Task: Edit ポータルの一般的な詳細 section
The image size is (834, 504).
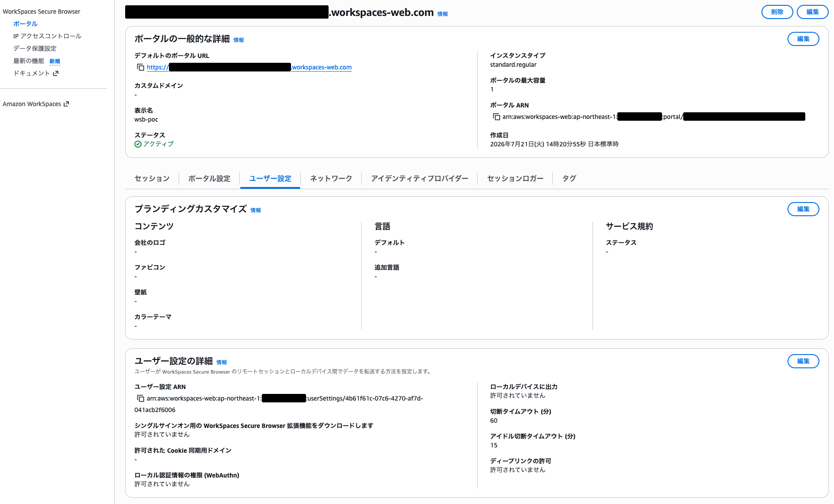Action: point(803,39)
